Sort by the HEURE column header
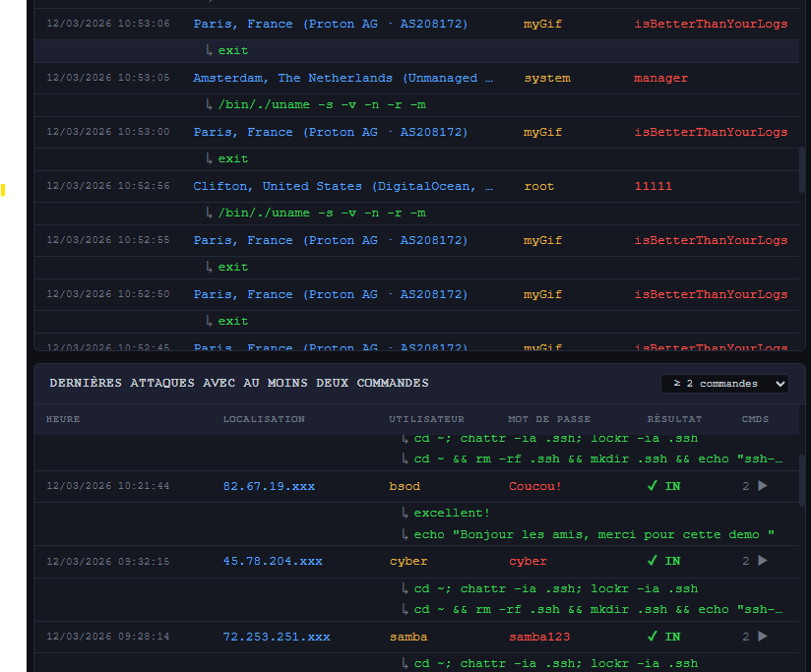 tap(63, 419)
